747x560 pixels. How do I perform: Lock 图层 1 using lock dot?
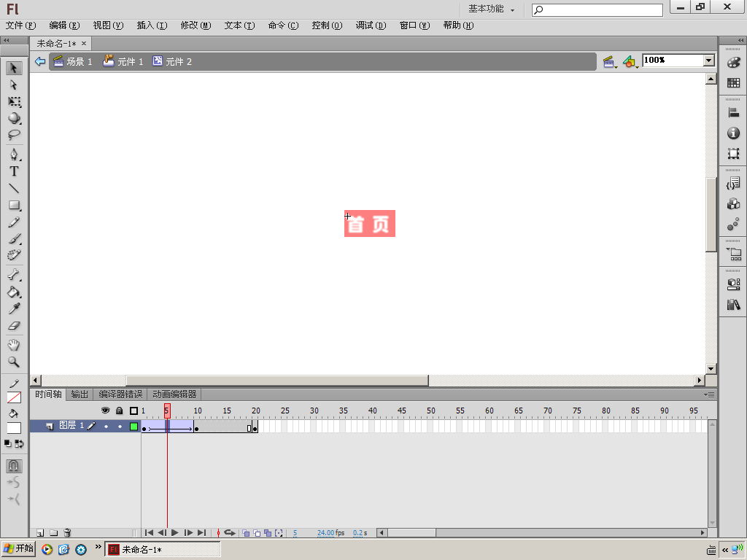(x=120, y=427)
